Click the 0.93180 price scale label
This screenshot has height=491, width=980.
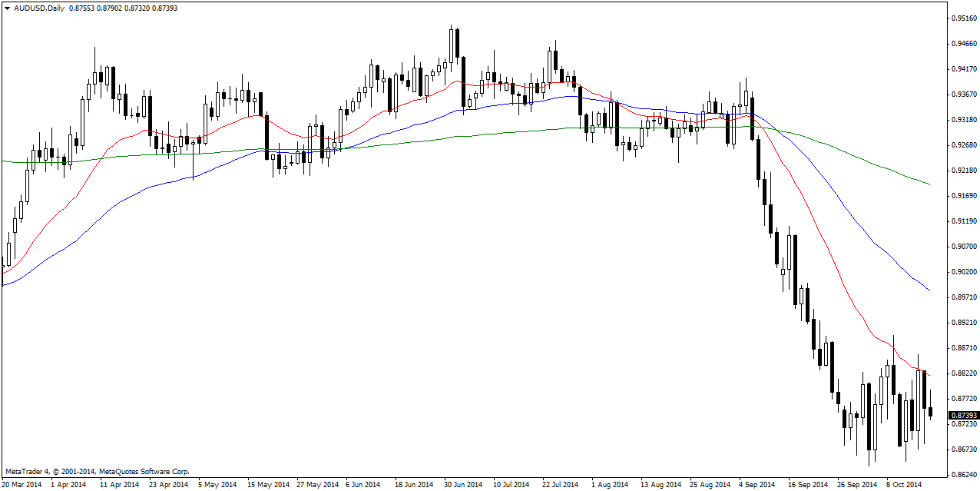click(x=964, y=120)
